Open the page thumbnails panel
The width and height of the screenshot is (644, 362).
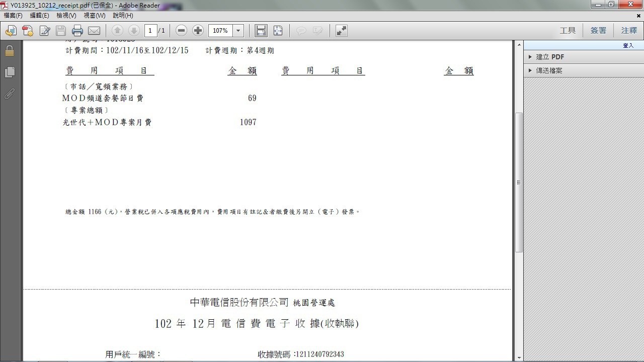pyautogui.click(x=10, y=72)
